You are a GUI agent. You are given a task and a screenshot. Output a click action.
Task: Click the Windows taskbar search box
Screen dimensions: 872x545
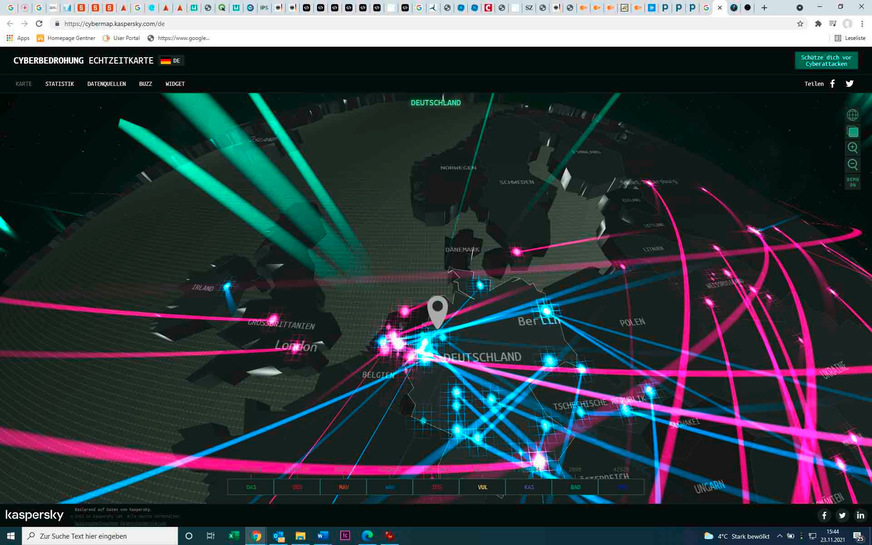pos(100,536)
